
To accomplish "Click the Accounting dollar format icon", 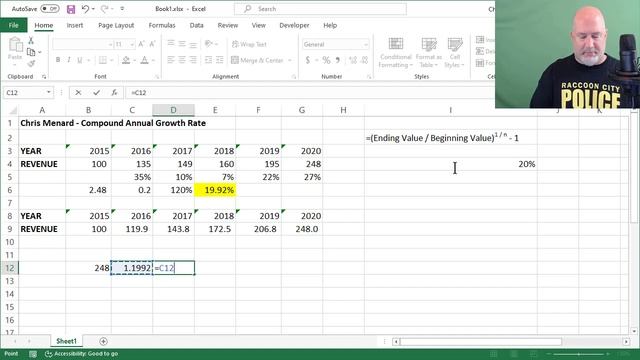I will point(308,60).
